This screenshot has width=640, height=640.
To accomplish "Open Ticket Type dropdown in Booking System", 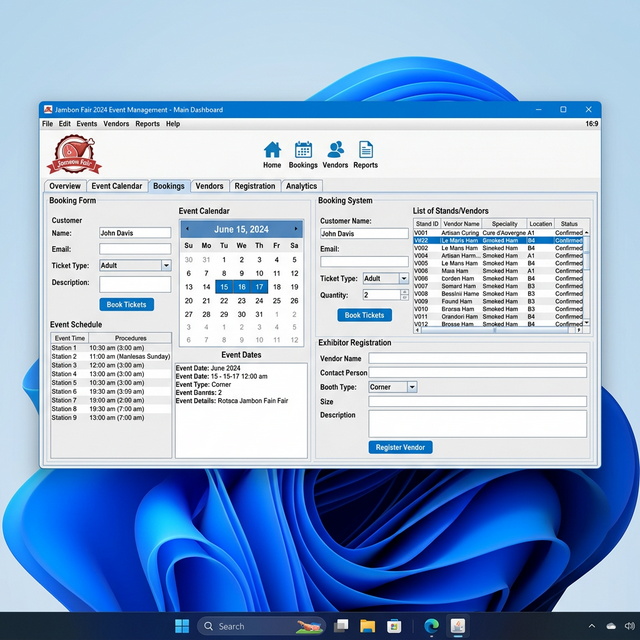I will point(404,279).
